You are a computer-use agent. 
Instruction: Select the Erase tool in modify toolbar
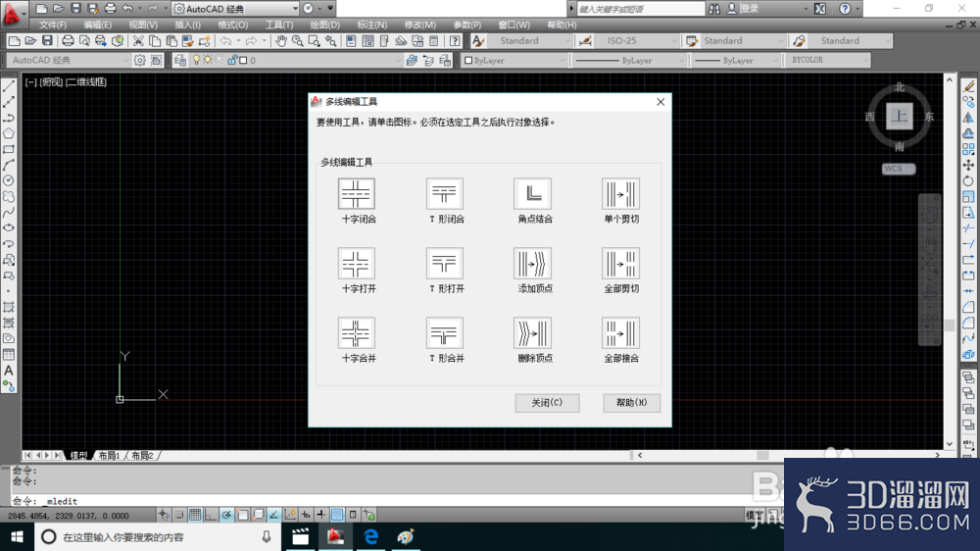[968, 86]
